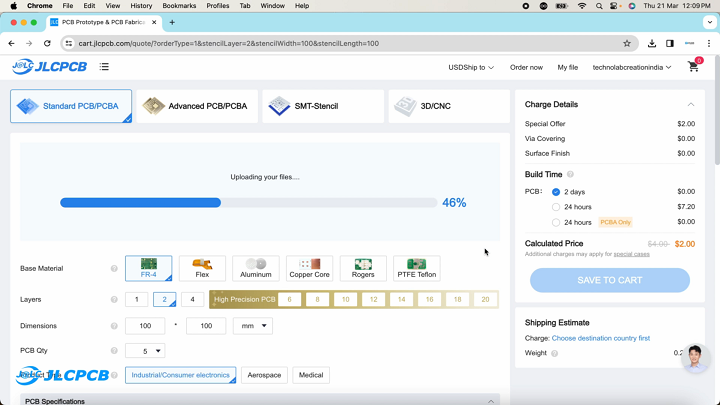Screen dimensions: 720x405
Task: Open macOS Spotlight search icon
Action: click(599, 6)
